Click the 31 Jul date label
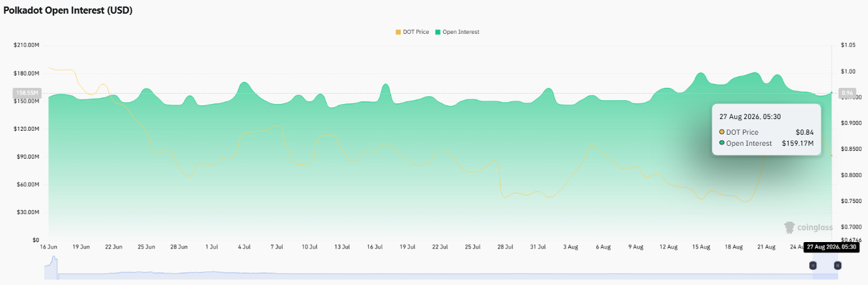The width and height of the screenshot is (868, 285). (538, 247)
